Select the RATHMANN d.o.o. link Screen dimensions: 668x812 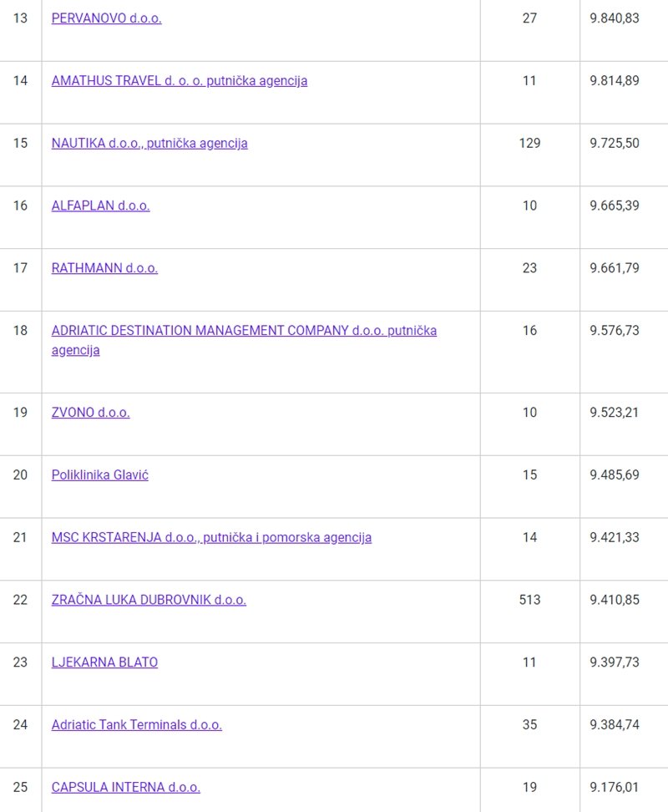point(104,268)
